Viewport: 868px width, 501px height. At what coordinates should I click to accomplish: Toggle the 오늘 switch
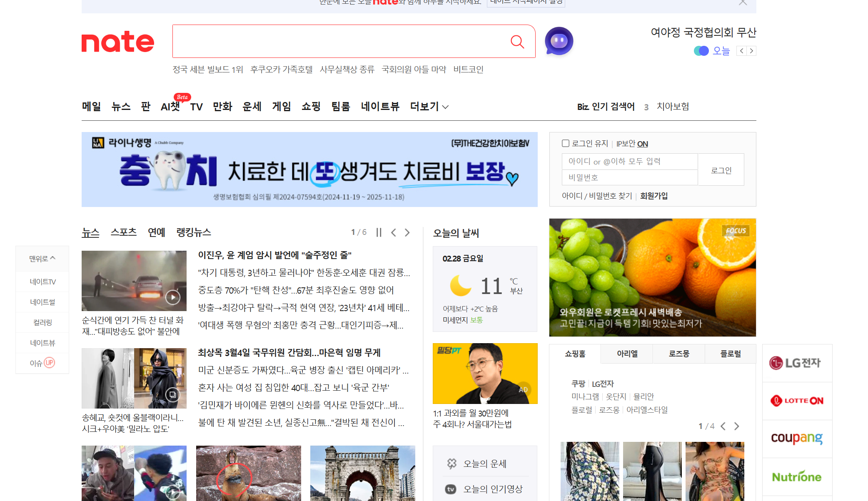click(701, 51)
